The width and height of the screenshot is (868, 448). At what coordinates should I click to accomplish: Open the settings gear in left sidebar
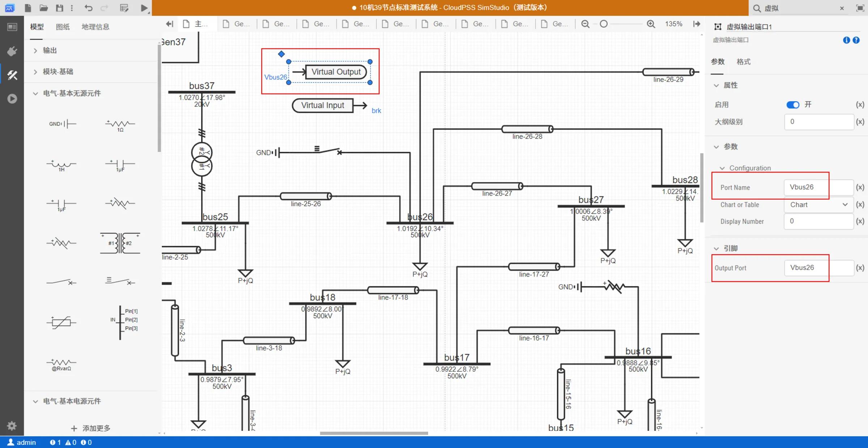[12, 426]
